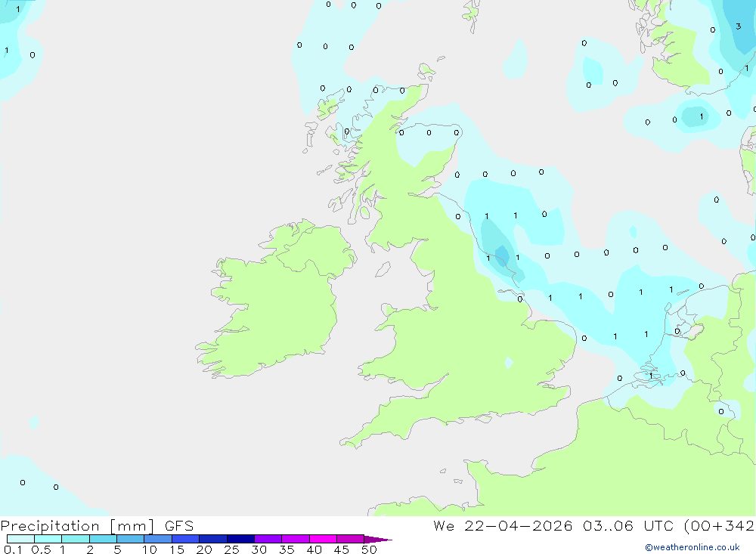Click the 0.1–0.5 mm legend color swatch
Image resolution: width=756 pixels, height=554 pixels.
click(x=20, y=539)
